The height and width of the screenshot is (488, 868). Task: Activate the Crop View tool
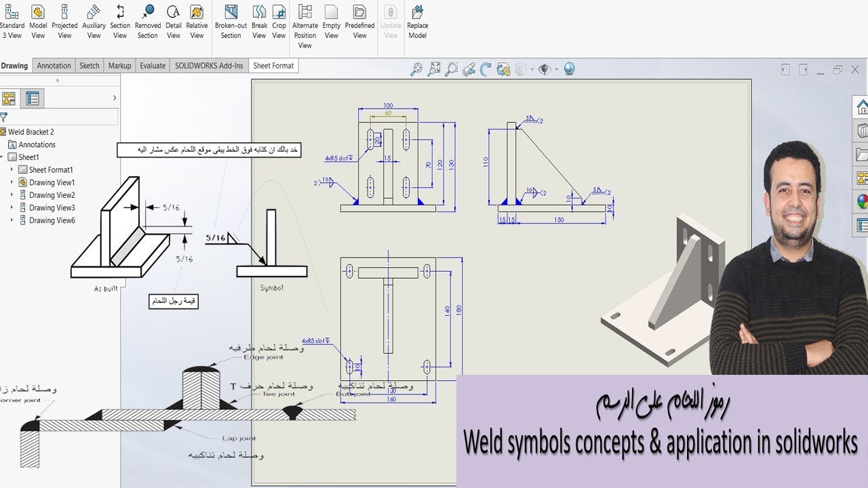pos(279,21)
